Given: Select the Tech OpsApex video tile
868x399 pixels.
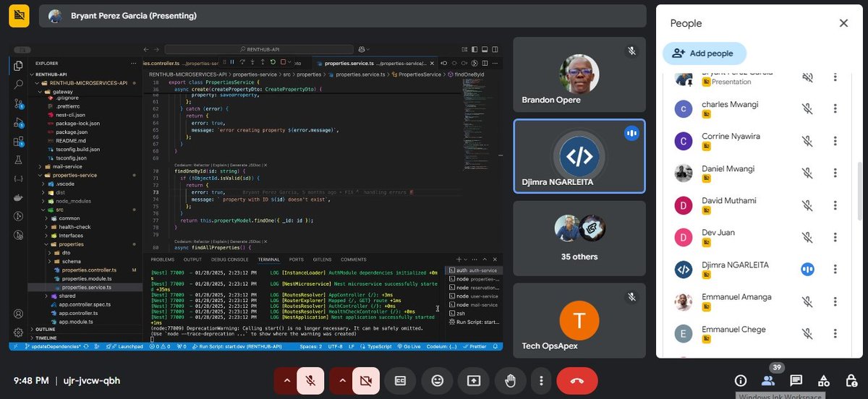Looking at the screenshot, I should click(x=579, y=321).
